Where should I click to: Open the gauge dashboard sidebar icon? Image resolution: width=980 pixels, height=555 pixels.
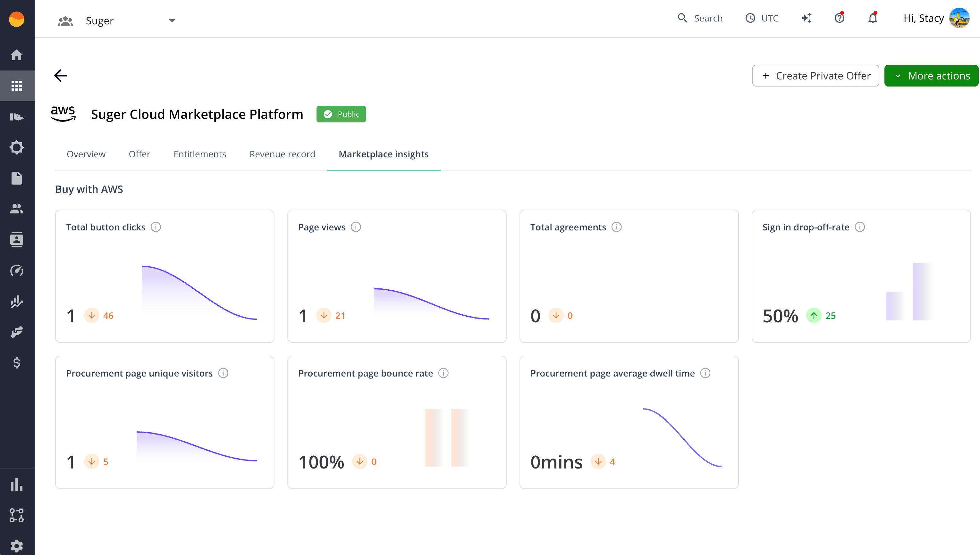tap(17, 270)
